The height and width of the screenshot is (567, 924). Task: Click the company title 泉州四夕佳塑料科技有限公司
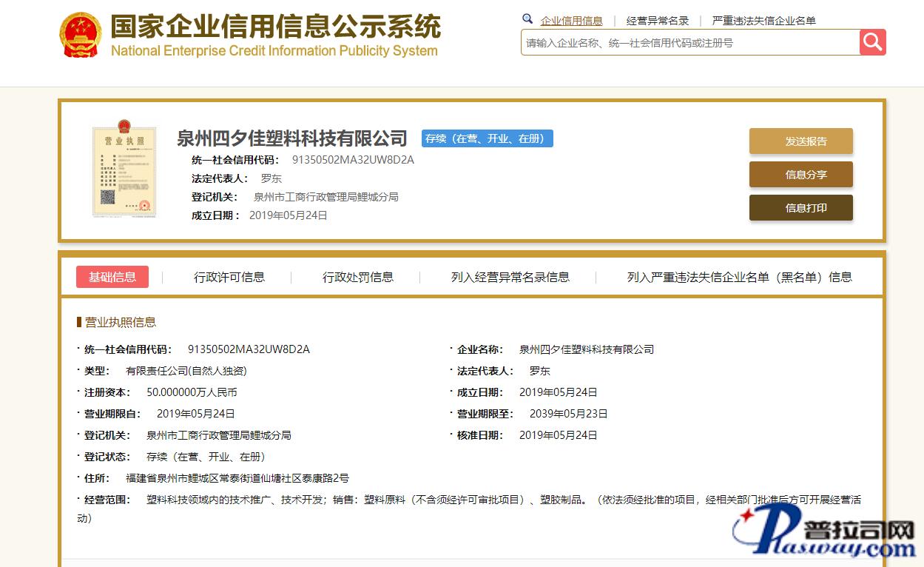(291, 138)
